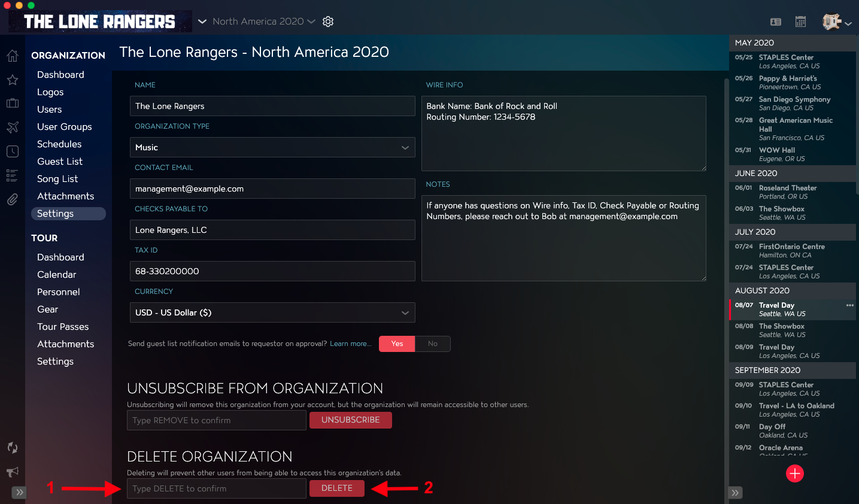
Task: Click the DELETE organization button
Action: pos(337,488)
